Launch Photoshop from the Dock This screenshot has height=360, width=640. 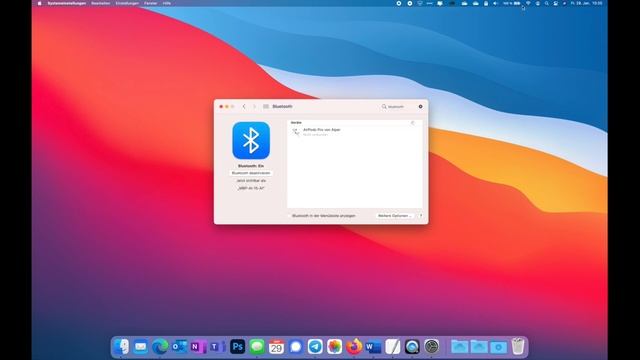(x=238, y=347)
